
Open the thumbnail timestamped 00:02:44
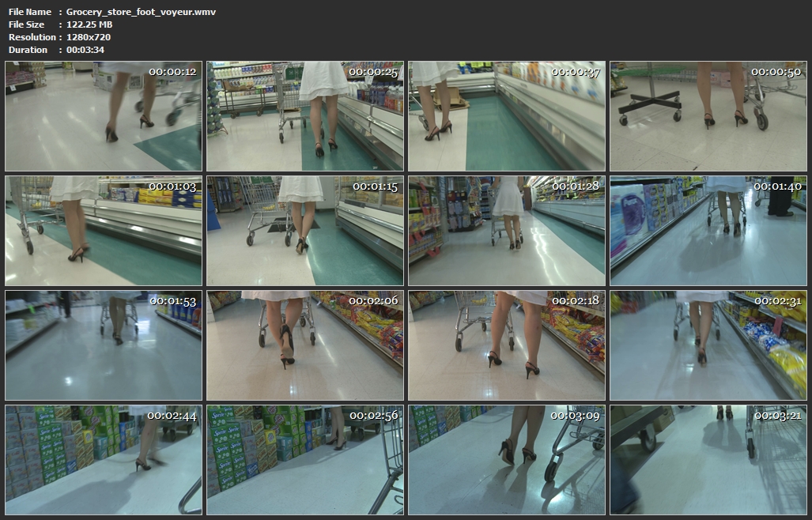pos(104,460)
